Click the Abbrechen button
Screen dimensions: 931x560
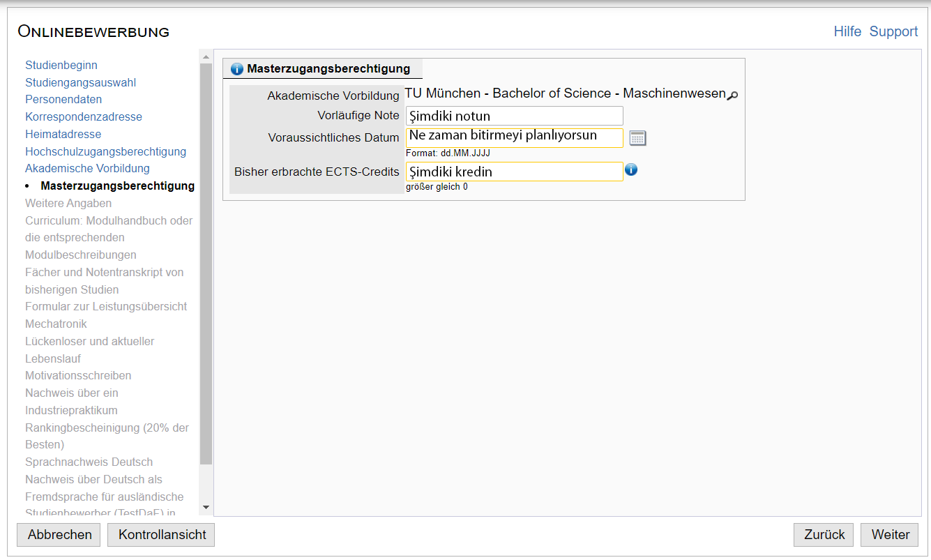59,535
